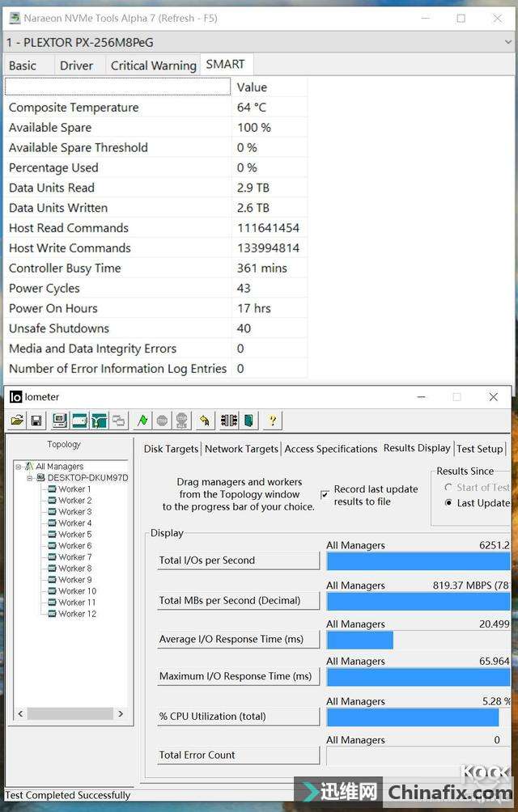
Task: Open the Test Setup tab
Action: pyautogui.click(x=480, y=449)
